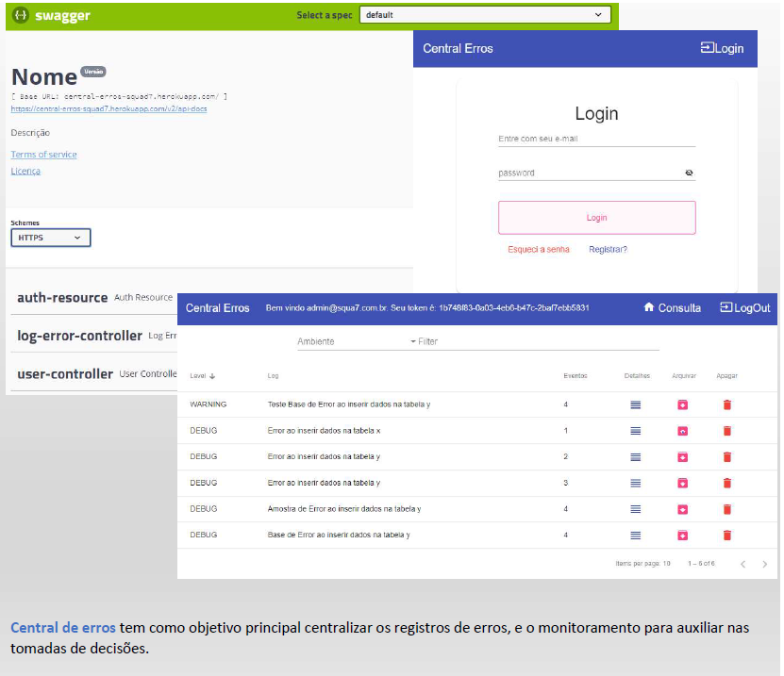Delete the 'Base de Error' DEBUG entry

click(x=727, y=536)
